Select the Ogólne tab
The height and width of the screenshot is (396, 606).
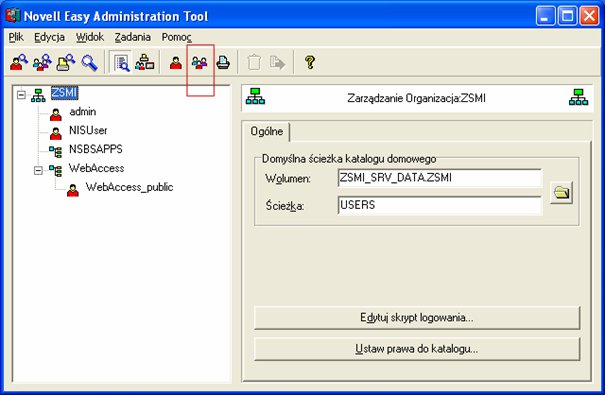(267, 131)
